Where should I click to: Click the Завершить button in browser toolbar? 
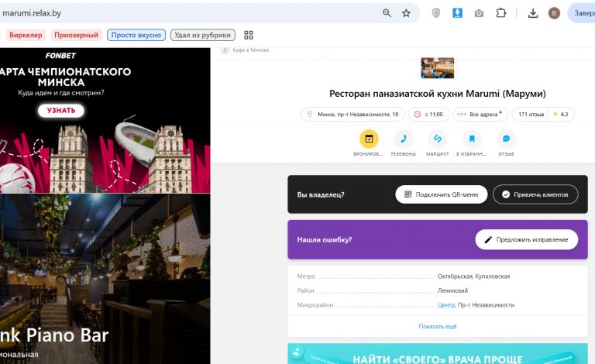coord(582,13)
